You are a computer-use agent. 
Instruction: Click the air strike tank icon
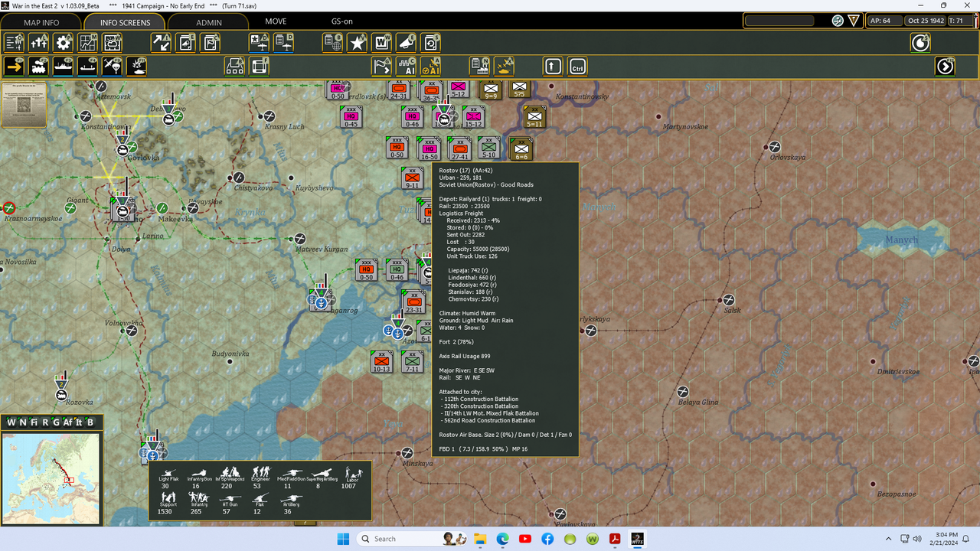(x=505, y=67)
